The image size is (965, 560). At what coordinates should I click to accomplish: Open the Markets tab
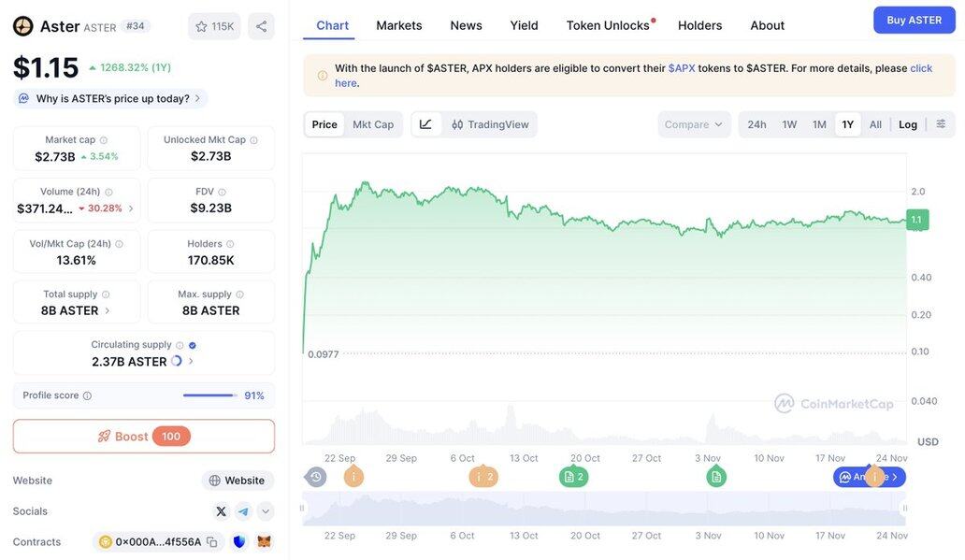399,25
